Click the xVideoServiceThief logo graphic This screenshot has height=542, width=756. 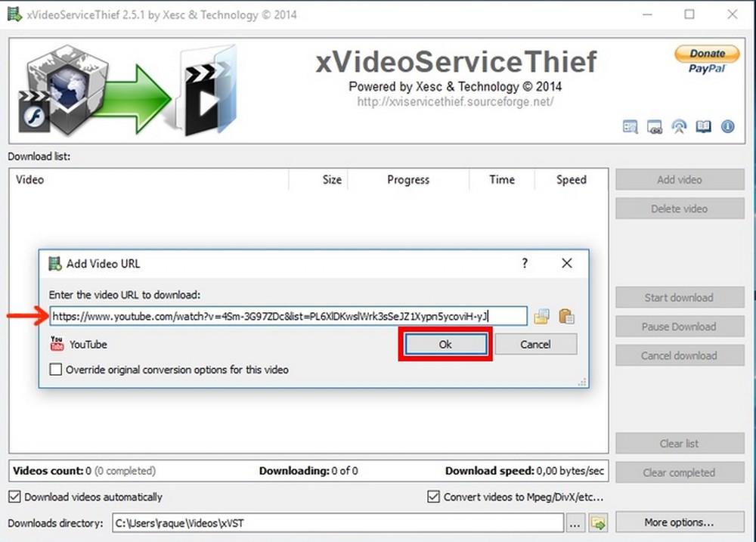[129, 90]
